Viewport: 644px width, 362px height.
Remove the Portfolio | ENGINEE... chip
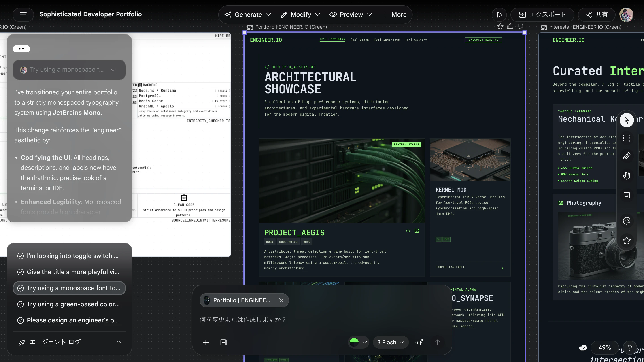pos(281,300)
